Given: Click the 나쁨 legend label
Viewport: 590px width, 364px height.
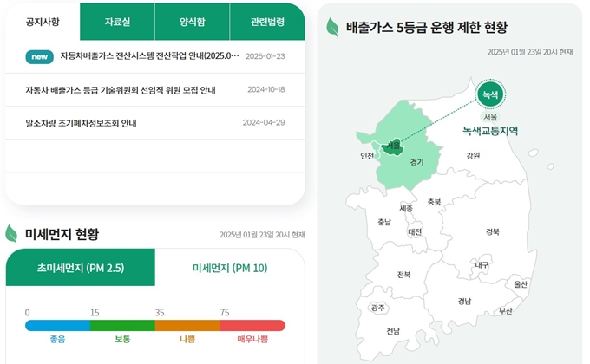Looking at the screenshot, I should [187, 339].
